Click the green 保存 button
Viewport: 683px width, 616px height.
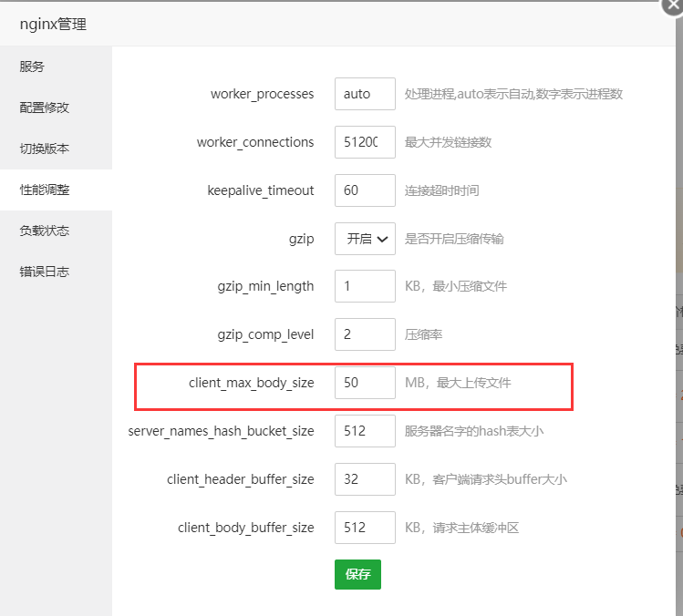(x=357, y=575)
